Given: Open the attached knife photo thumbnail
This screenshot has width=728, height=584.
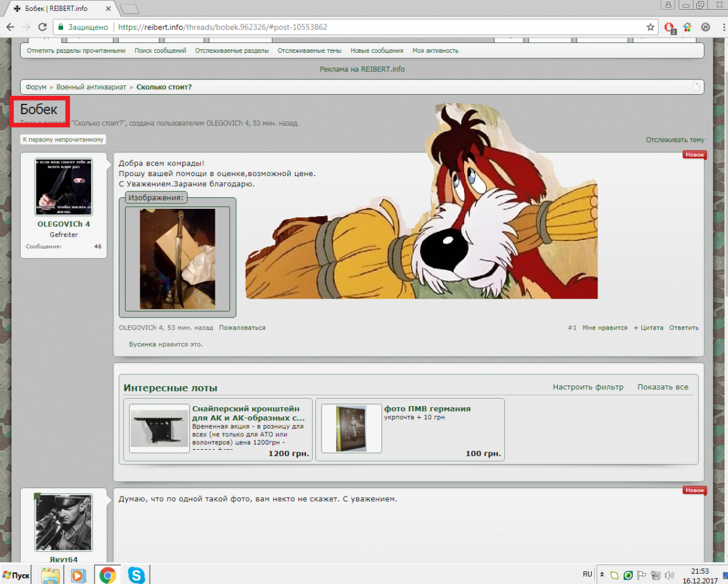Looking at the screenshot, I should tap(177, 259).
